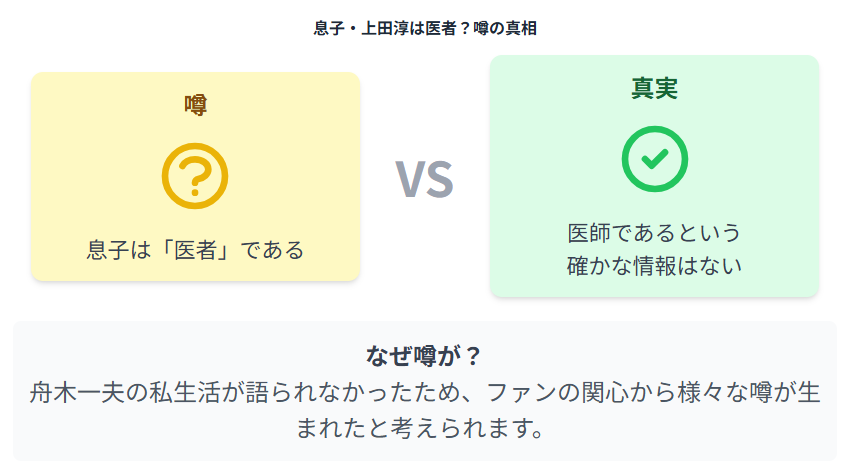Click the なぜ噂が？ heading

click(x=424, y=356)
